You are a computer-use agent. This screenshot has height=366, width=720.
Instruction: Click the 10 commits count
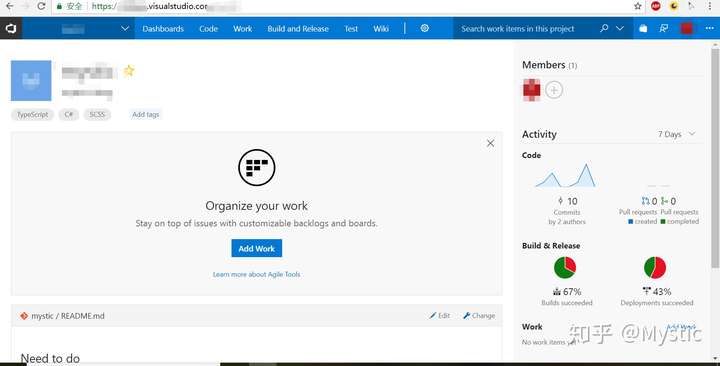(568, 201)
